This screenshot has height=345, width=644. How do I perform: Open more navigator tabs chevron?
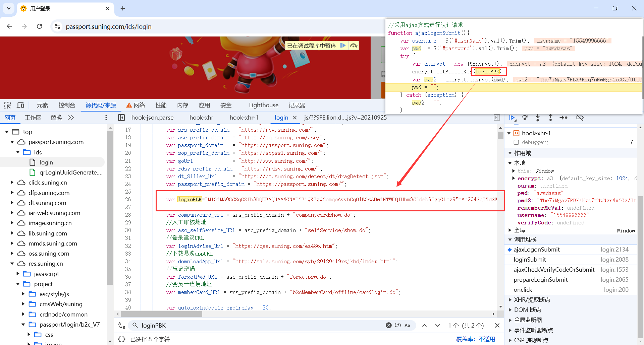pos(71,118)
